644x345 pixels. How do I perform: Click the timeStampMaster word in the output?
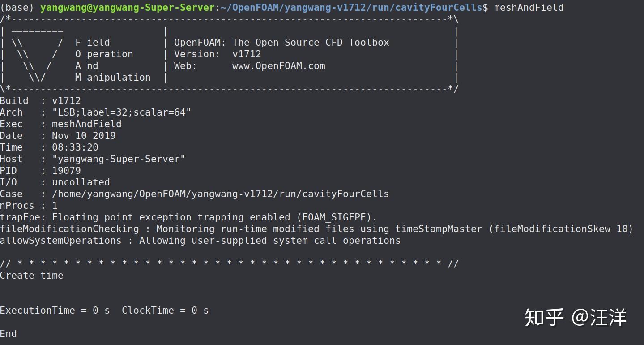click(439, 229)
